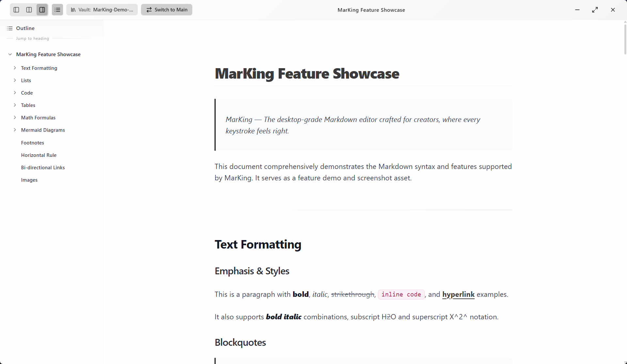Viewport: 627px width, 364px height.
Task: Toggle the outline list button in toolbar
Action: (x=57, y=10)
